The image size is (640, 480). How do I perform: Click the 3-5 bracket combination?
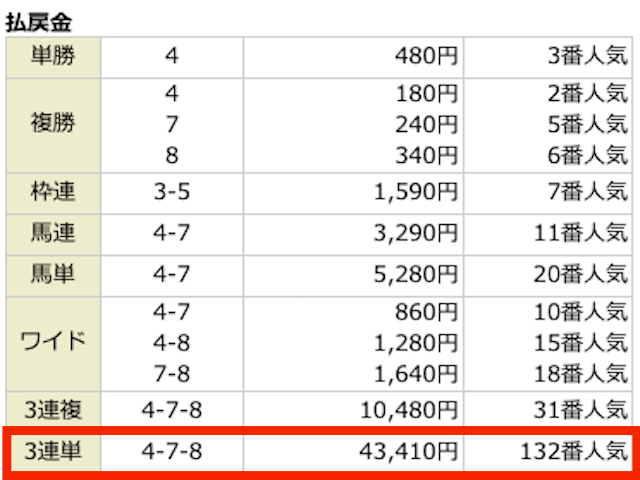click(172, 192)
